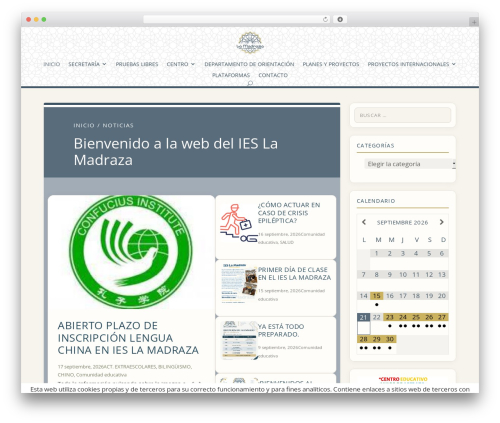Screen dimensions: 500x423
Task: Open a new browser tab with plus
Action: (474, 22)
